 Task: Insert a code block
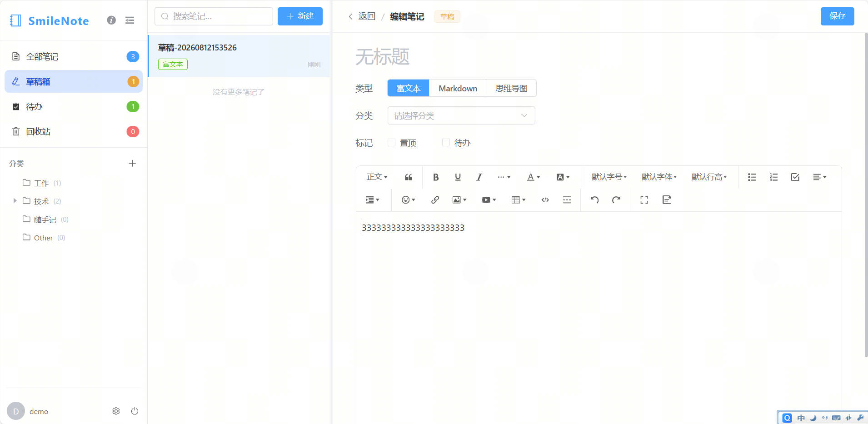pos(545,200)
